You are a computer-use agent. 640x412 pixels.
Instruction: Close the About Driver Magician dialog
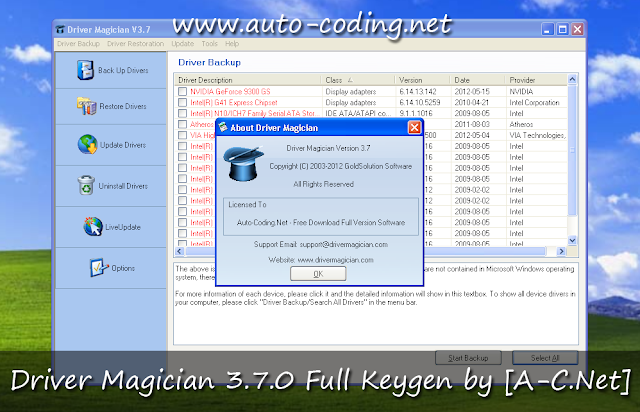[414, 127]
